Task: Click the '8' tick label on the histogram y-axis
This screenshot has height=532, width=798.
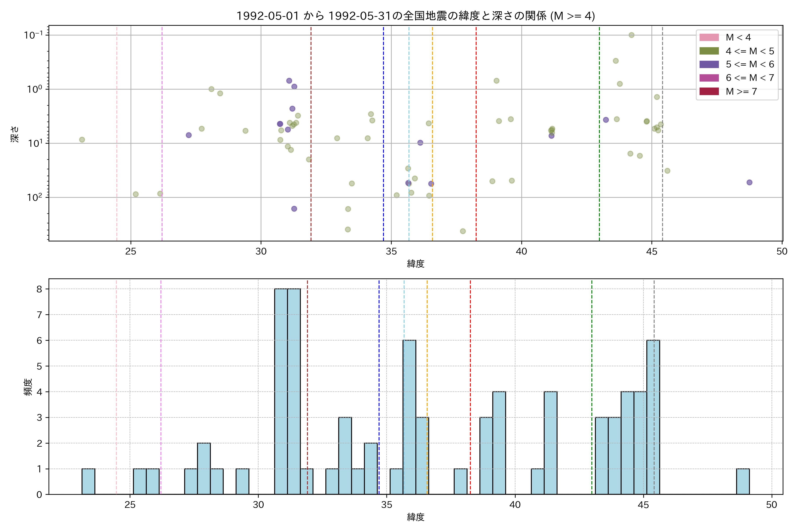Action: [x=39, y=289]
